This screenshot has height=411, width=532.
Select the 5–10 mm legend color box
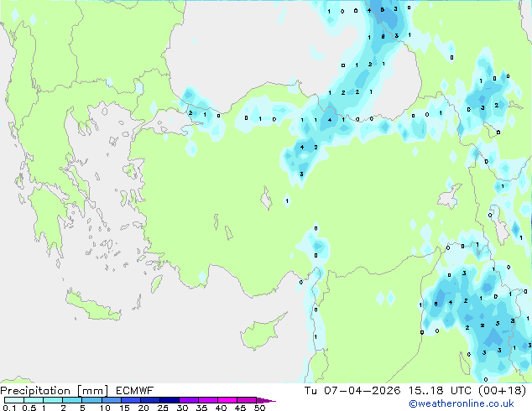91,400
